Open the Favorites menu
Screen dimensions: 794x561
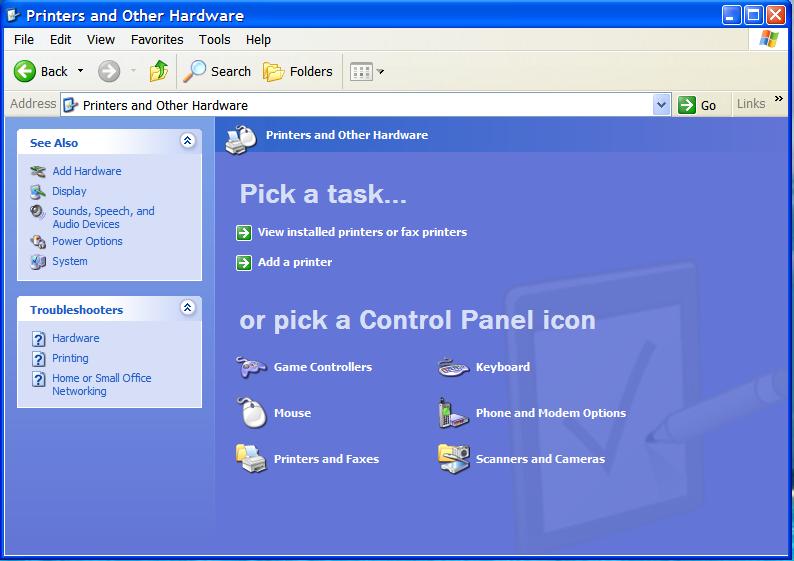pyautogui.click(x=157, y=40)
